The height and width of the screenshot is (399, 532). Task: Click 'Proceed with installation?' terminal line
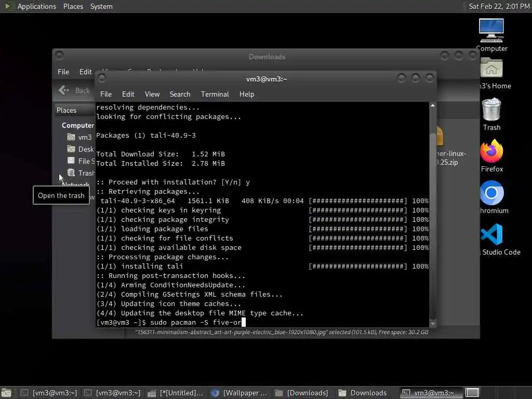(173, 182)
